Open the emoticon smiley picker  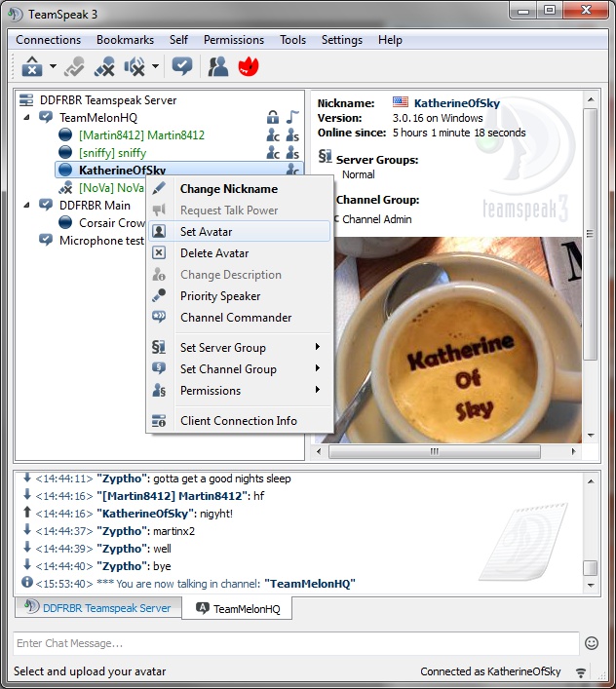pos(592,643)
